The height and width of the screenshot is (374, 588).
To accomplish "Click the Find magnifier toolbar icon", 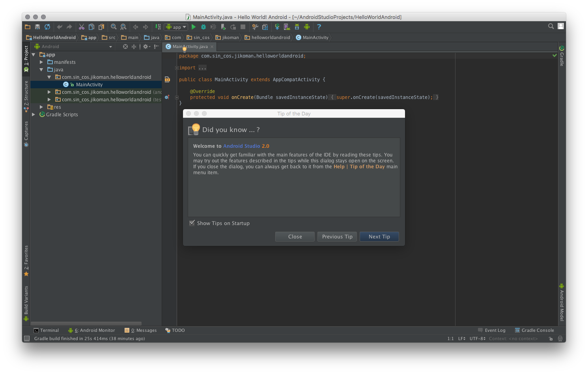I will pyautogui.click(x=114, y=27).
